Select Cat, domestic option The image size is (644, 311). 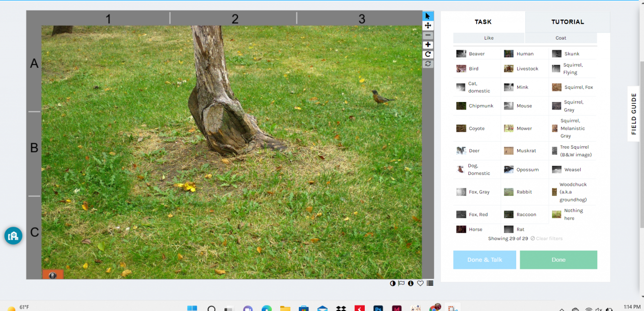pos(476,87)
